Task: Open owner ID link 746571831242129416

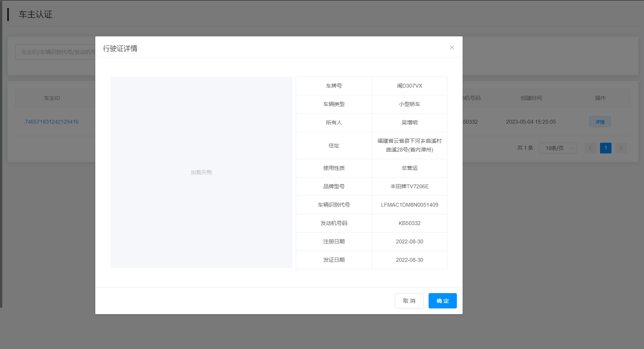Action: [52, 122]
